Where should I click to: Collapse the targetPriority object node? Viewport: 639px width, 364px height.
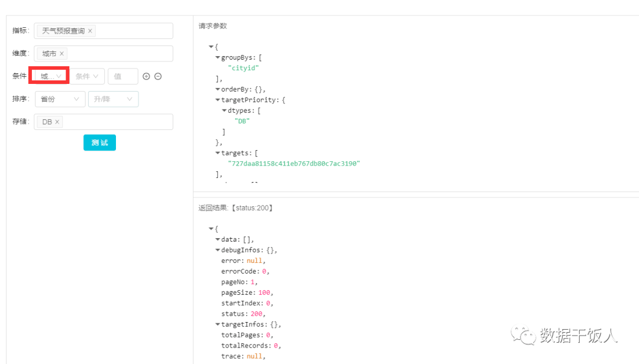click(x=218, y=100)
